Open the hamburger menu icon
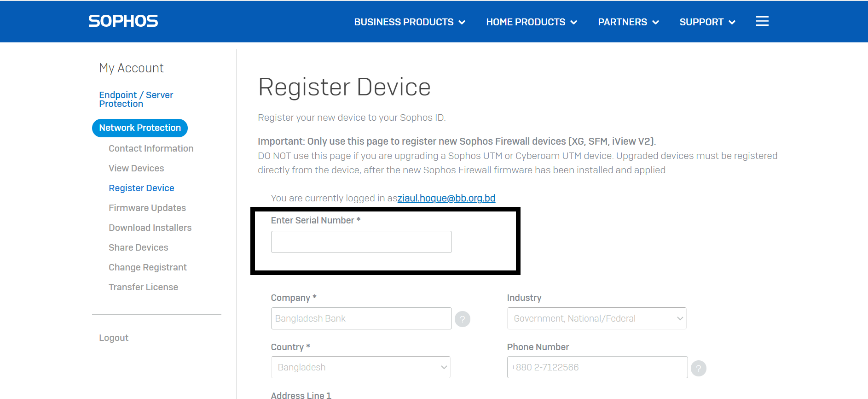The image size is (868, 399). coord(762,21)
